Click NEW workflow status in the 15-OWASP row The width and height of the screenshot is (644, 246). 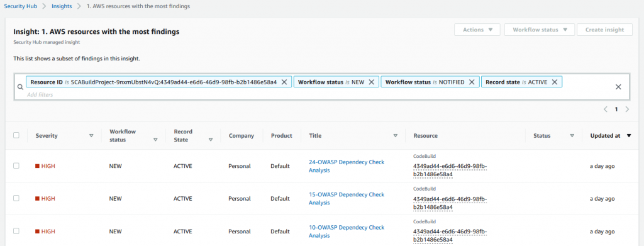(116, 198)
